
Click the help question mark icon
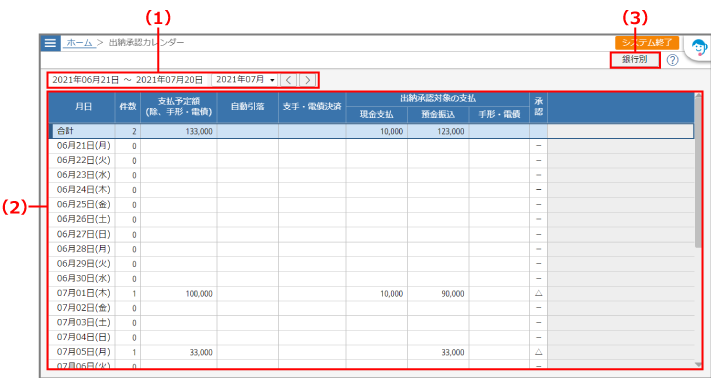(x=672, y=60)
